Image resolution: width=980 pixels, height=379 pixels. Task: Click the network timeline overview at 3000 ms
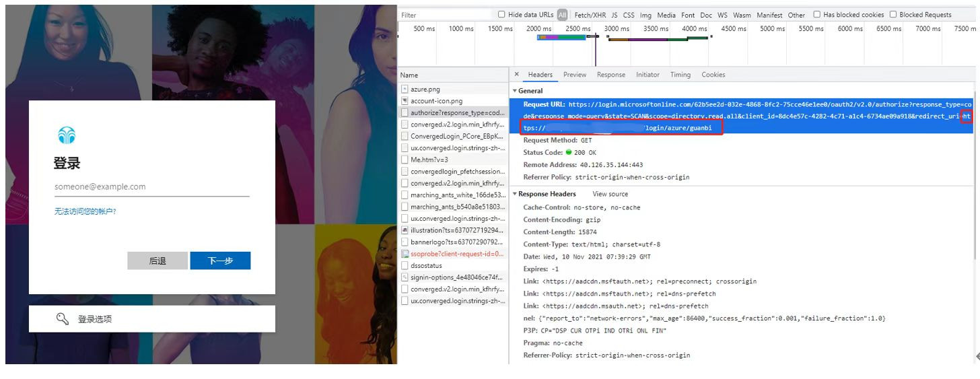click(616, 29)
